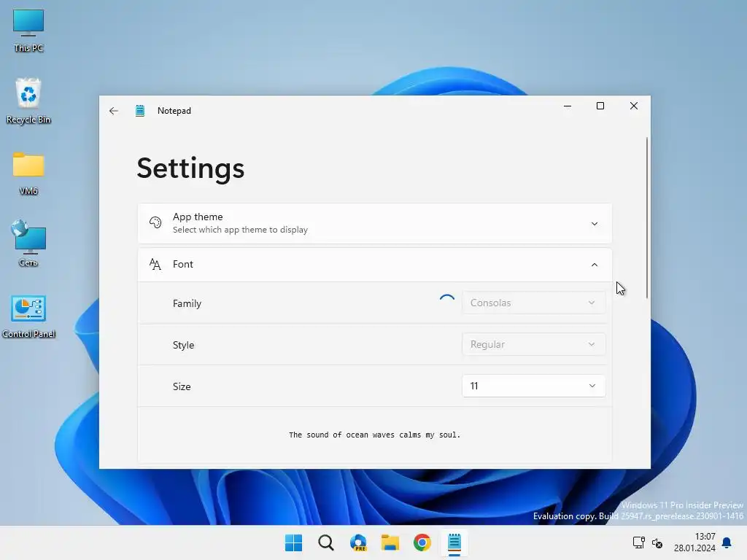The image size is (747, 560).
Task: Open the Windows Start menu
Action: 293,542
